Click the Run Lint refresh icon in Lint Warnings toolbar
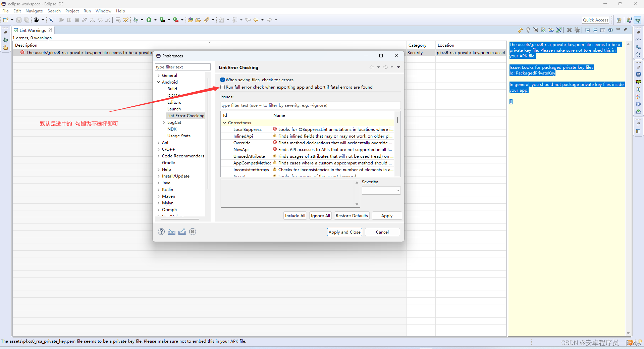 520,30
